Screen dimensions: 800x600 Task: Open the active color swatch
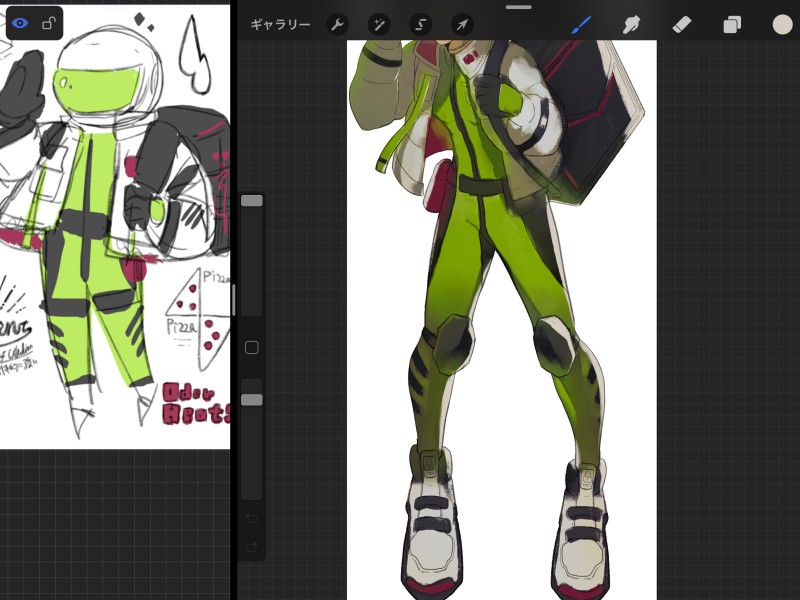[782, 24]
